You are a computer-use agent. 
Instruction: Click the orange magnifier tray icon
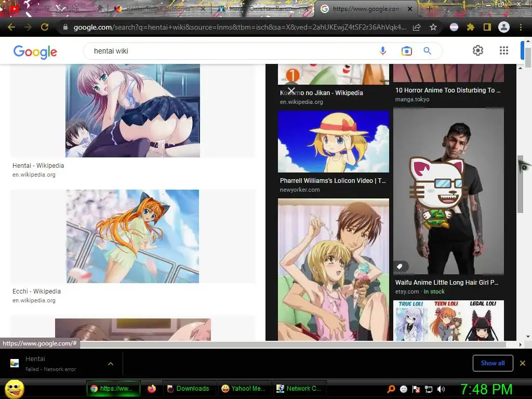click(x=391, y=389)
